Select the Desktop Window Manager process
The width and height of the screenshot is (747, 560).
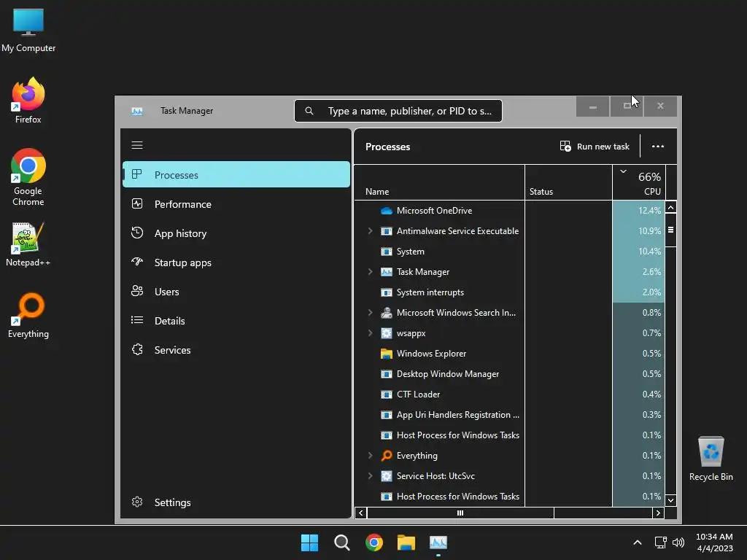pyautogui.click(x=510, y=374)
